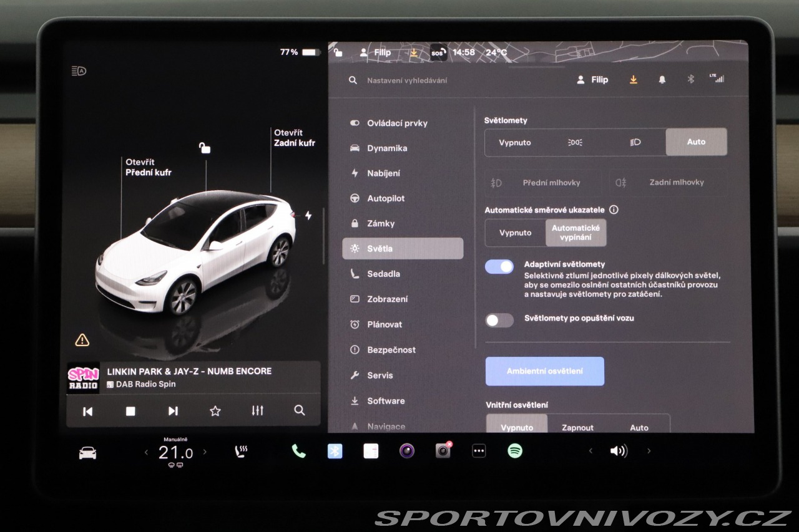This screenshot has width=799, height=532.
Task: Open Sedadla settings menu
Action: [403, 274]
